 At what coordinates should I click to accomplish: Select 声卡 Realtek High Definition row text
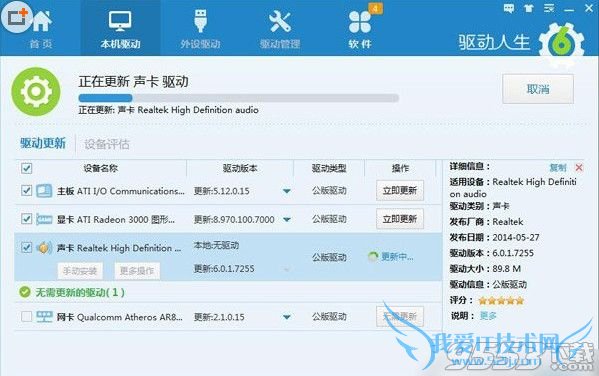(119, 248)
